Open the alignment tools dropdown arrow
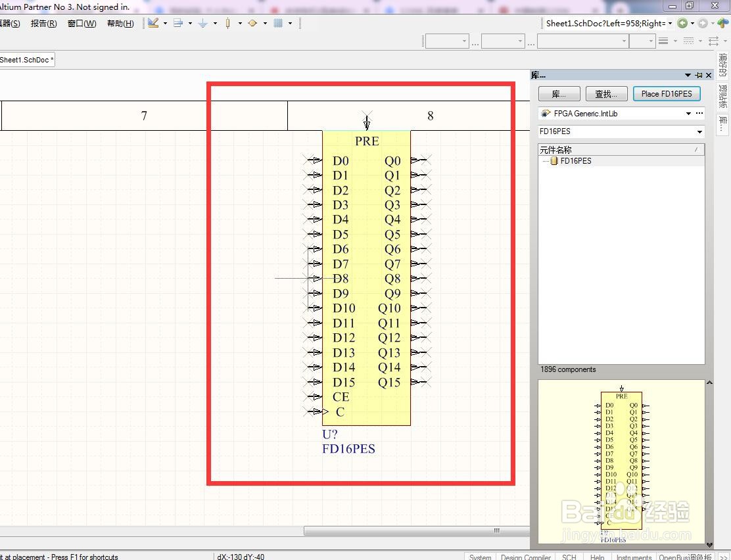This screenshot has height=560, width=731. 190,23
